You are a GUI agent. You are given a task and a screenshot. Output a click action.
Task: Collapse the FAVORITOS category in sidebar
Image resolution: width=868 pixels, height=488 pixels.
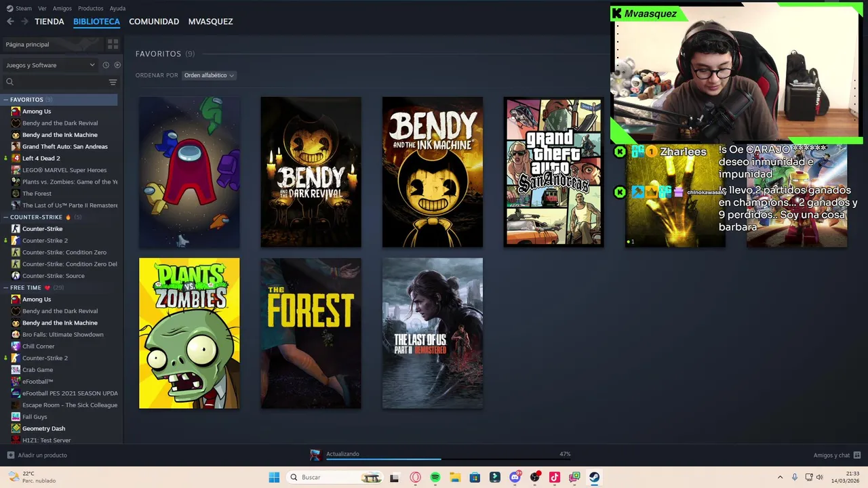coord(5,100)
